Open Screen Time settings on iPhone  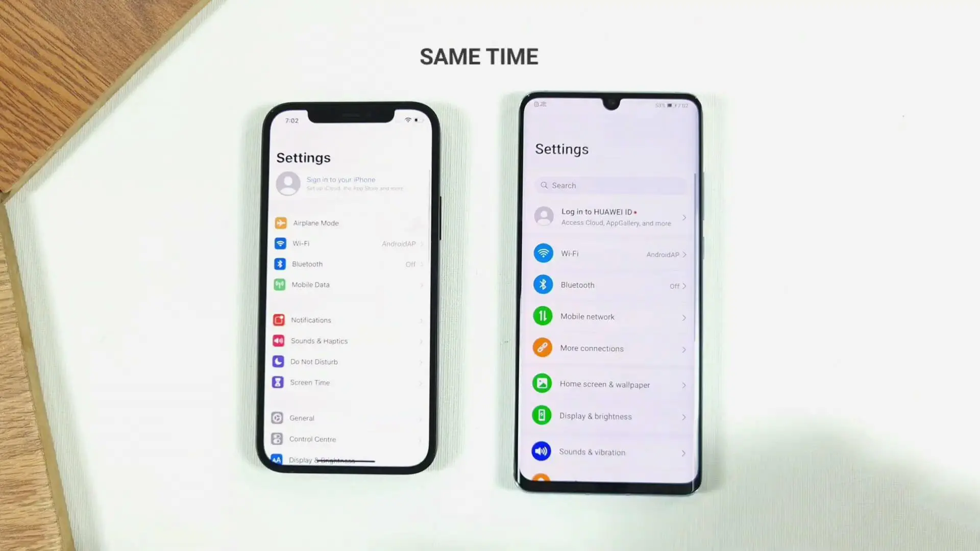point(310,382)
